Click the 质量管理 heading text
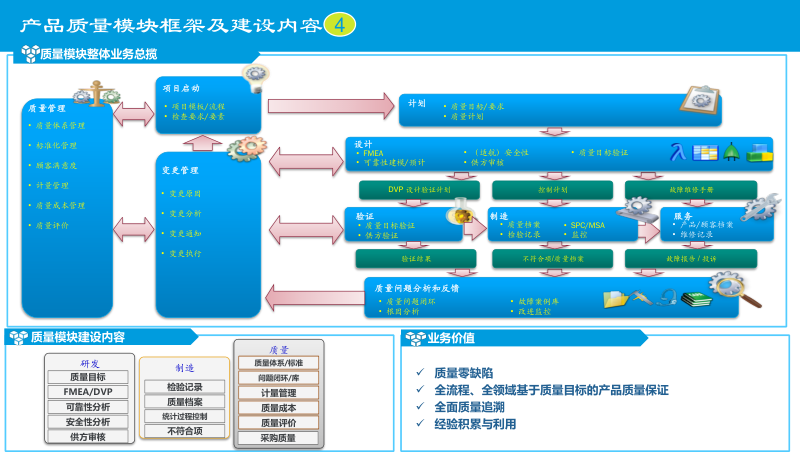This screenshot has width=800, height=452. coord(47,108)
